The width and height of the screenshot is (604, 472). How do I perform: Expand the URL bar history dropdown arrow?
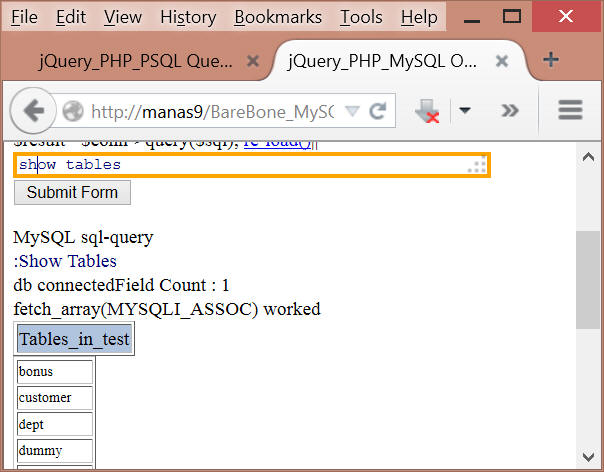pos(352,111)
